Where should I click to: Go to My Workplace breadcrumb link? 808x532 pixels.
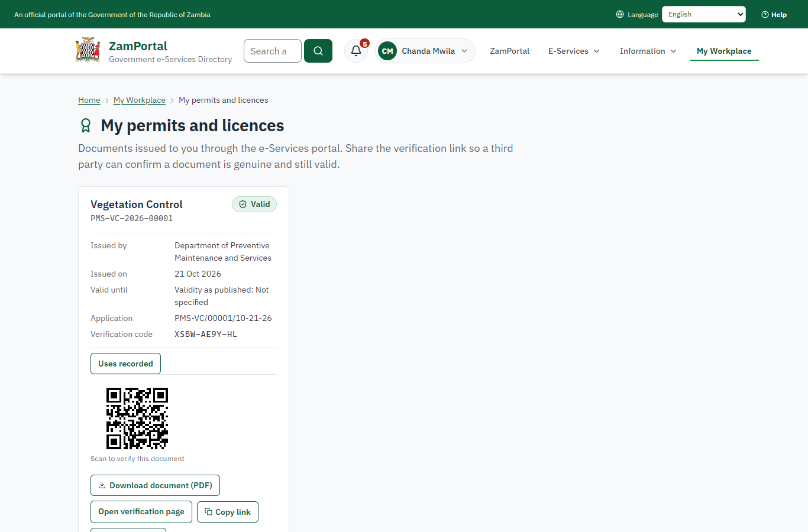140,100
